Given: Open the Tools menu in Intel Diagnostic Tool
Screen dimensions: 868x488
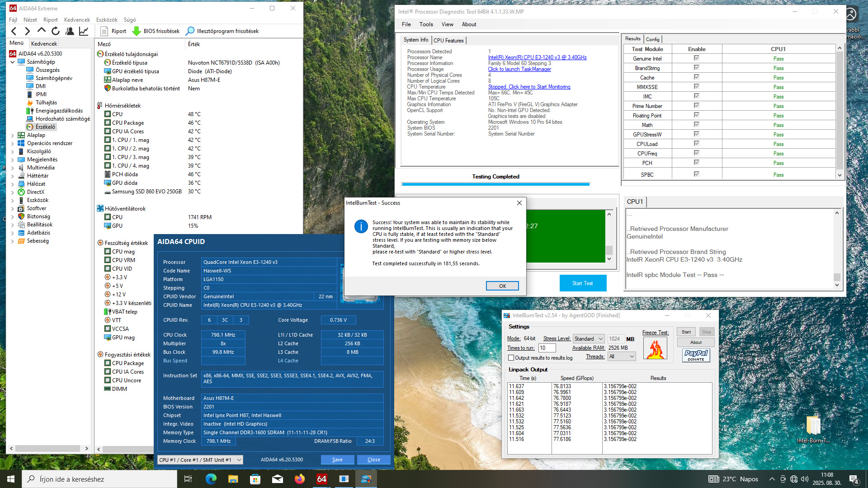Looking at the screenshot, I should (426, 24).
